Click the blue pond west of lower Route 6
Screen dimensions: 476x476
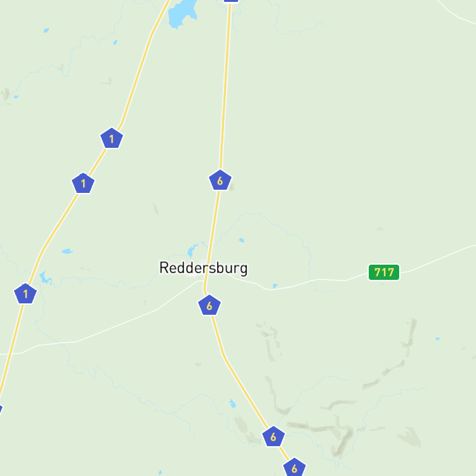(x=232, y=404)
